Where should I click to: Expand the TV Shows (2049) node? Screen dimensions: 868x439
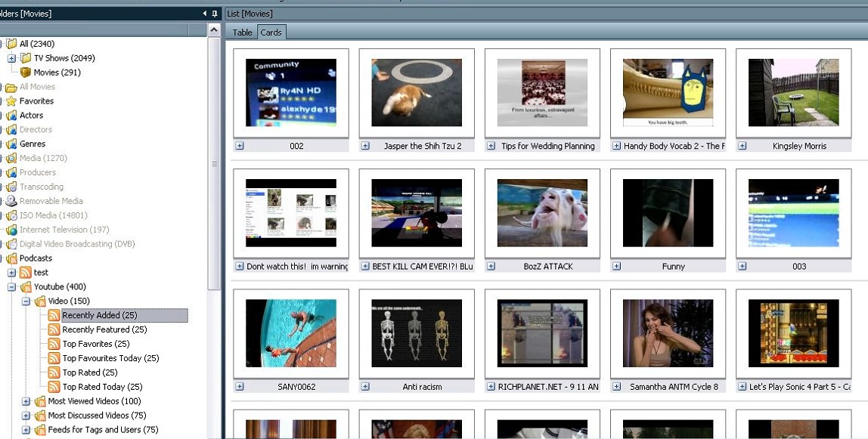pyautogui.click(x=11, y=58)
